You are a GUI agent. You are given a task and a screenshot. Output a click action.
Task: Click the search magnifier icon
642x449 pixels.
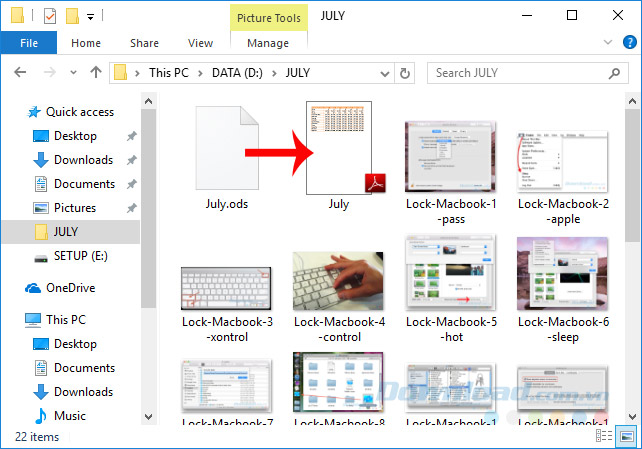(x=614, y=73)
